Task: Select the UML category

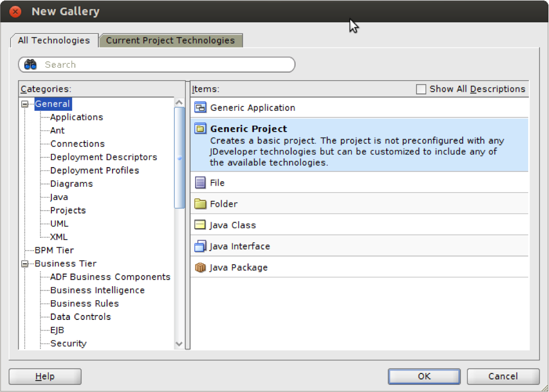Action: [x=59, y=224]
